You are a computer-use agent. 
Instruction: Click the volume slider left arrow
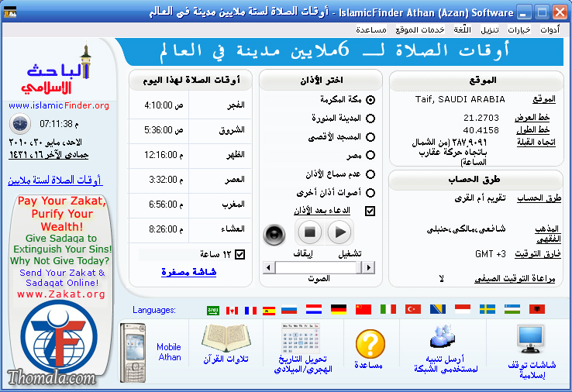pos(269,267)
